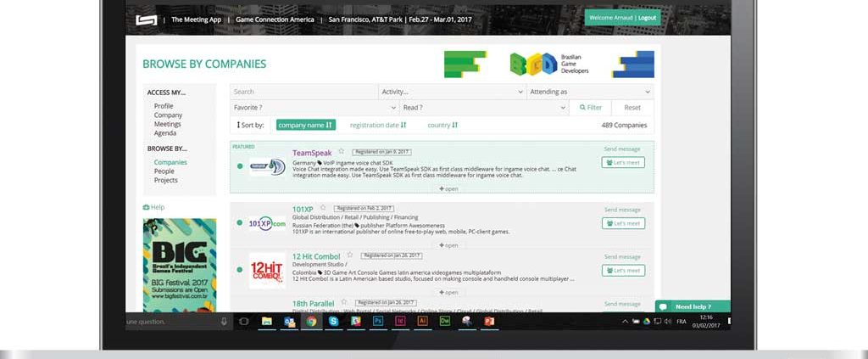This screenshot has height=359, width=868.
Task: Open Google Drive tray icon
Action: [646, 322]
